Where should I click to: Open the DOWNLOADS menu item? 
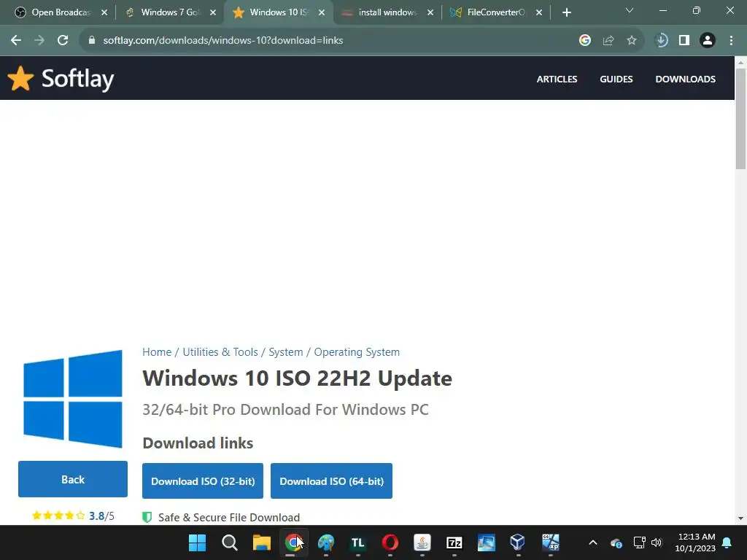(x=685, y=79)
